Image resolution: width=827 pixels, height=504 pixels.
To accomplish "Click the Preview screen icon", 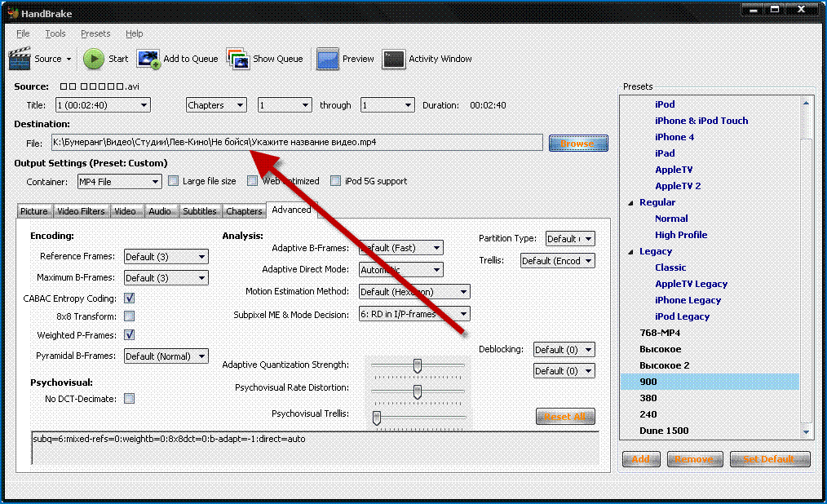I will tap(328, 59).
